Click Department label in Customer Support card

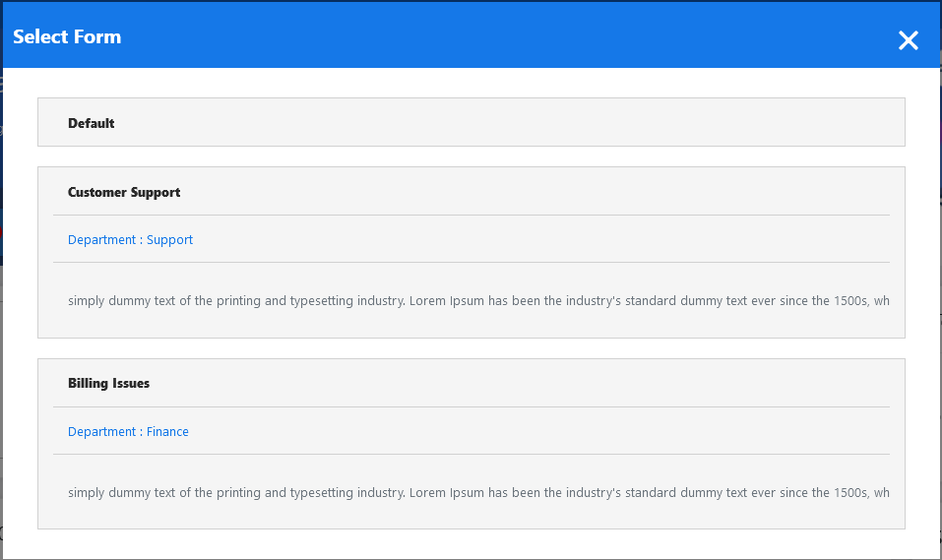(x=101, y=240)
